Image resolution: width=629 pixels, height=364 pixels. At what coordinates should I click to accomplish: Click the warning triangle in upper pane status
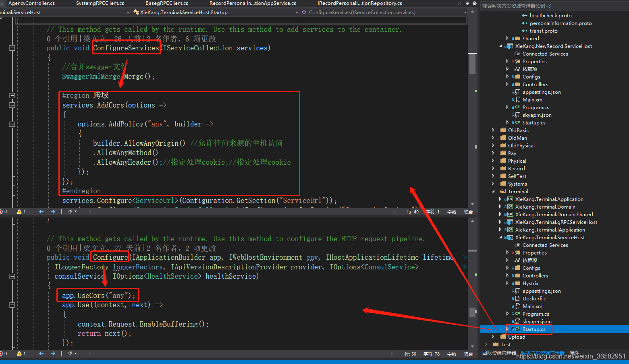click(19, 211)
